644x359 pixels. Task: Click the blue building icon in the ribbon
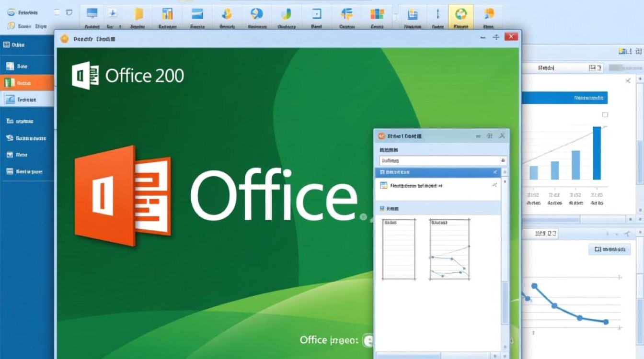[x=412, y=14]
